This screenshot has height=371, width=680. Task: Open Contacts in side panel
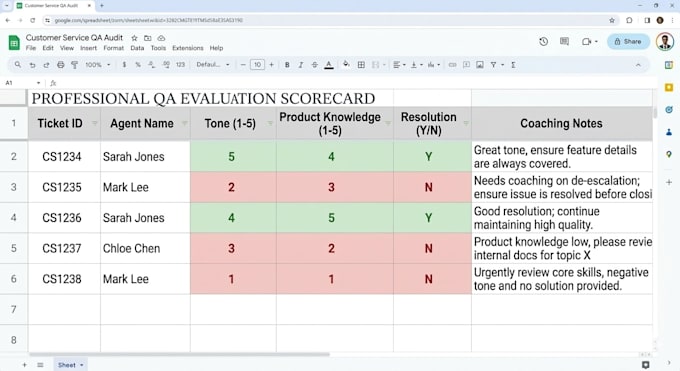click(x=669, y=132)
